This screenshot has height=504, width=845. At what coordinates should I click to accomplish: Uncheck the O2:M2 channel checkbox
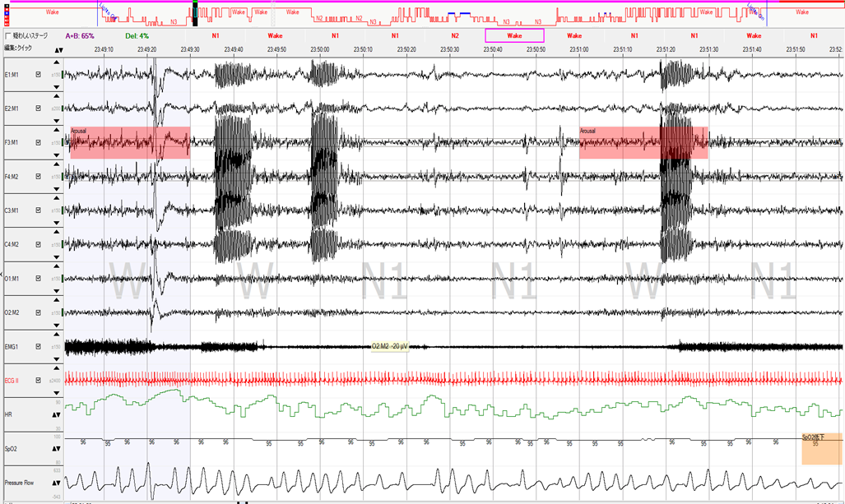(x=38, y=312)
